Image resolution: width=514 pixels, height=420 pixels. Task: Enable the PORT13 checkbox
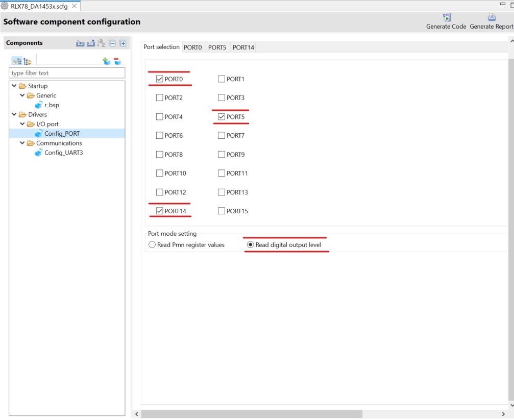point(221,192)
